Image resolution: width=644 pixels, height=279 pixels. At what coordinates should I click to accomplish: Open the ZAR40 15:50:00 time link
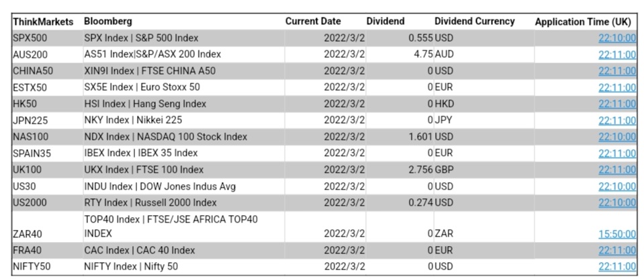point(616,233)
